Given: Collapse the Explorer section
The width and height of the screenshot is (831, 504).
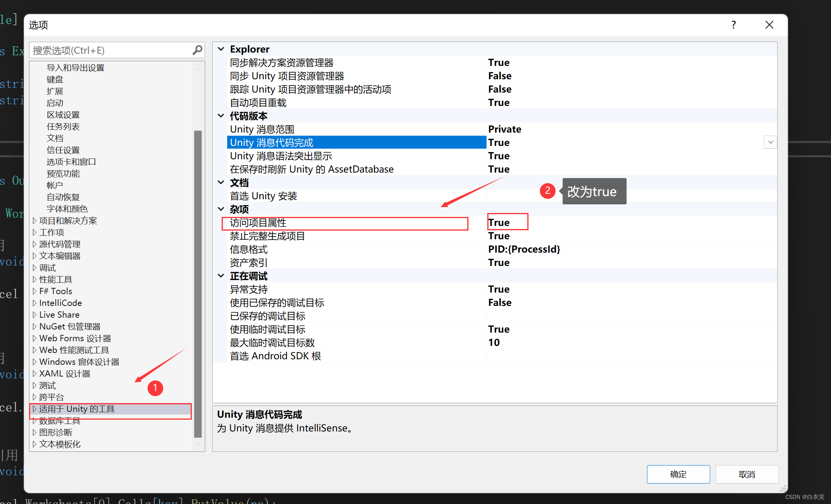Looking at the screenshot, I should [221, 49].
